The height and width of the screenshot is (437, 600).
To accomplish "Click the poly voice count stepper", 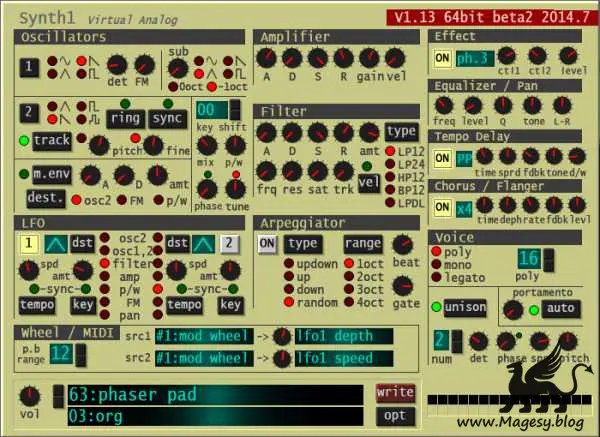I will [x=549, y=260].
